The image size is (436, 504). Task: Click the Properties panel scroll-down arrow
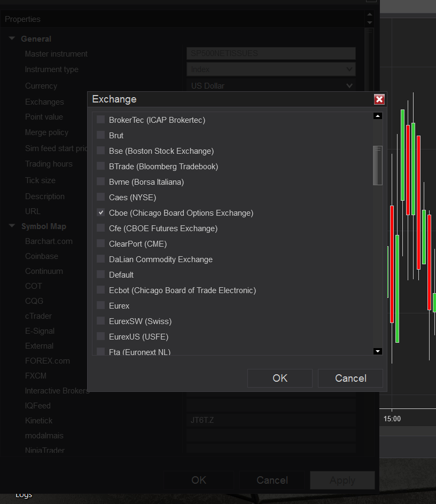(370, 23)
